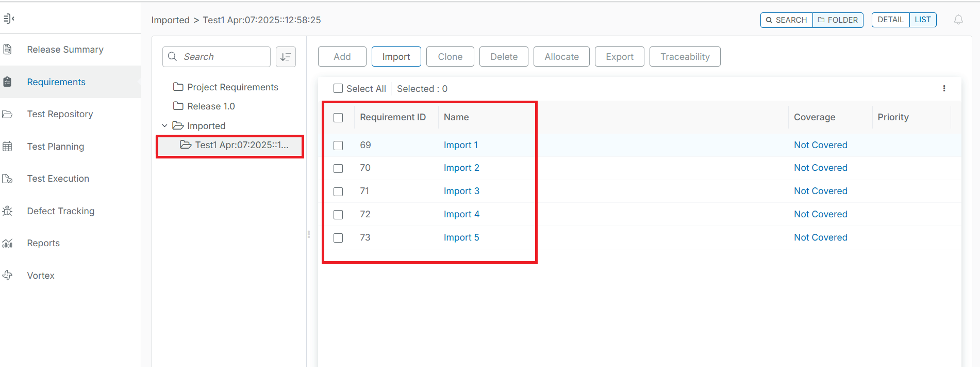Select the checkbox for requirement 72
The image size is (980, 367).
click(338, 215)
